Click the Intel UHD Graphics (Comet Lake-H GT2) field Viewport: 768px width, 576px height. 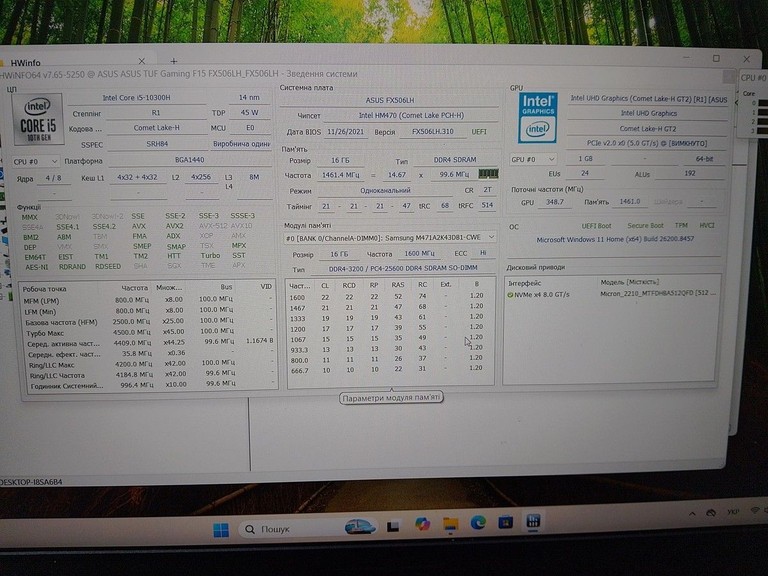648,99
